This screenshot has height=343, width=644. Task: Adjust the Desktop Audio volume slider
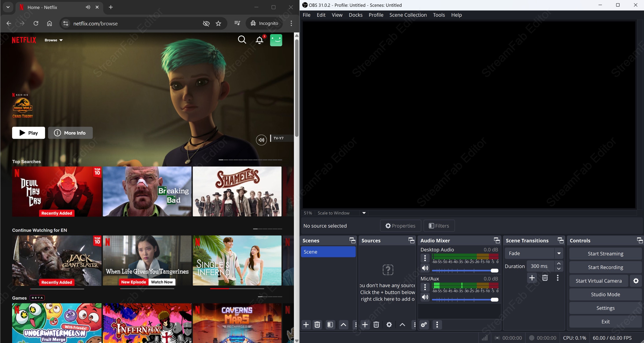click(x=465, y=271)
